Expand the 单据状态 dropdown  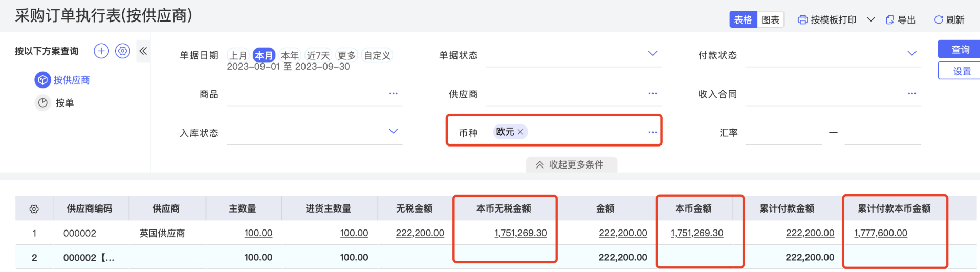(x=652, y=53)
